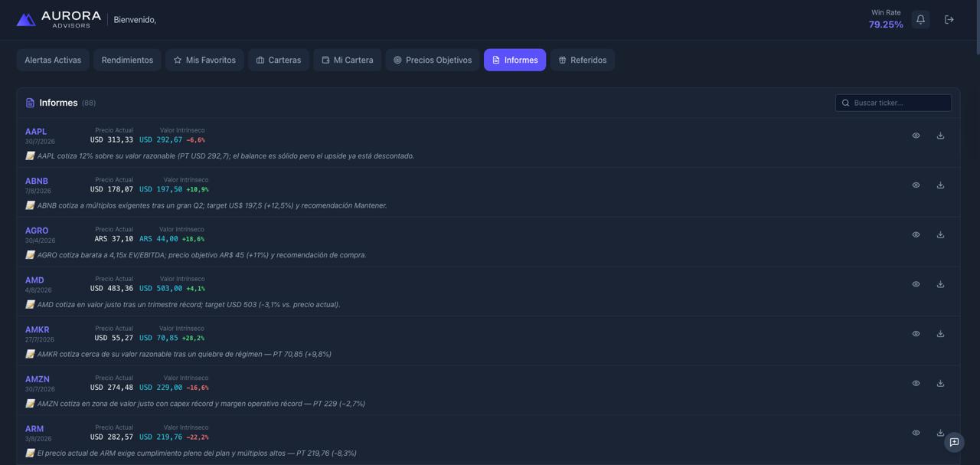Download the ABNB report
980x465 pixels.
(940, 185)
